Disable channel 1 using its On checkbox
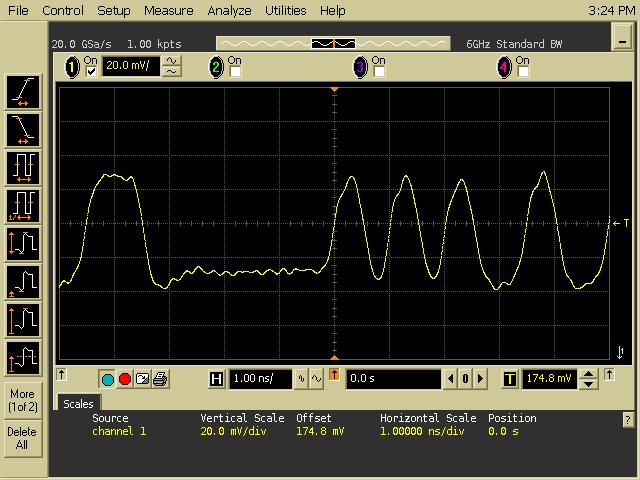 (92, 72)
